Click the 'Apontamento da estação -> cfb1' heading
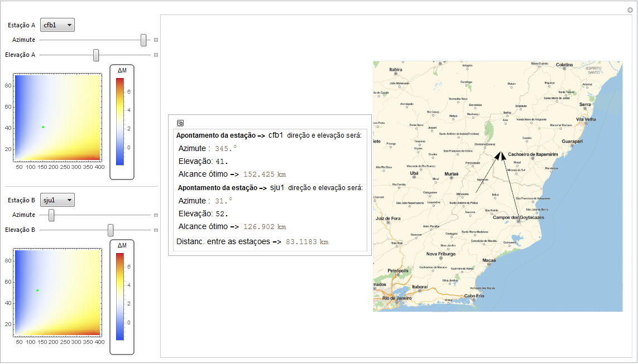638x364 pixels. point(229,135)
